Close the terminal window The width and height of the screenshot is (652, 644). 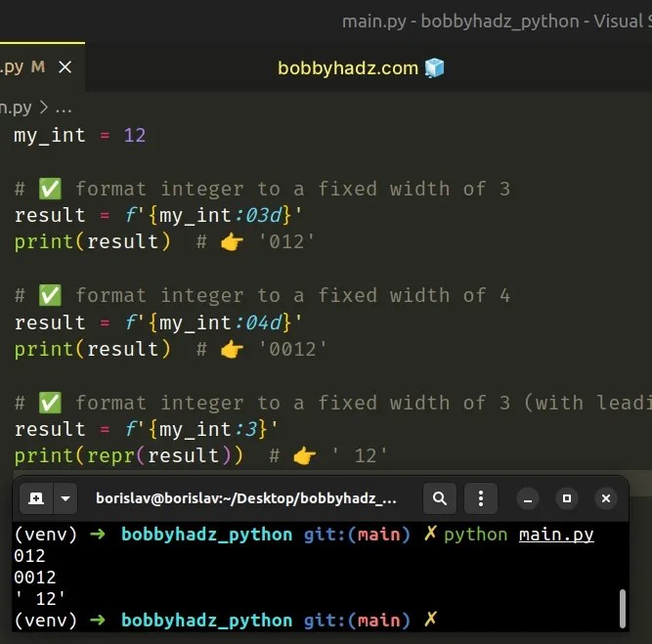(606, 498)
